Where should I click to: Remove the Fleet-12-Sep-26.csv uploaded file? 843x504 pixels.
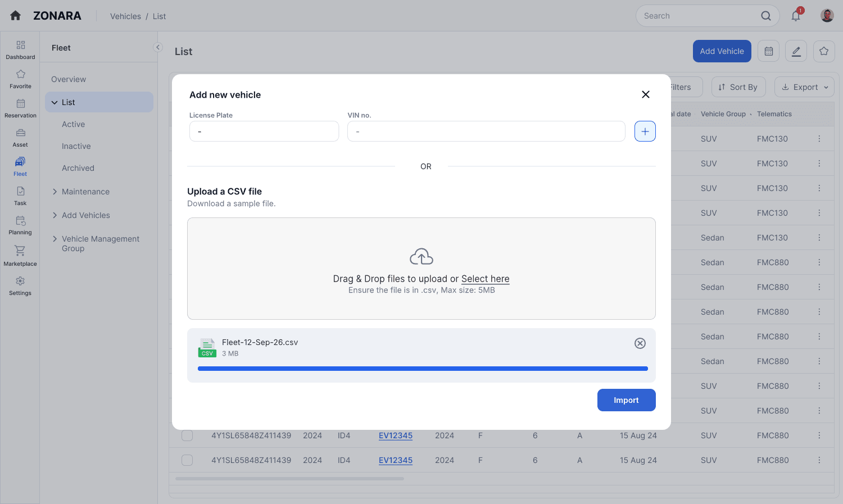click(640, 343)
